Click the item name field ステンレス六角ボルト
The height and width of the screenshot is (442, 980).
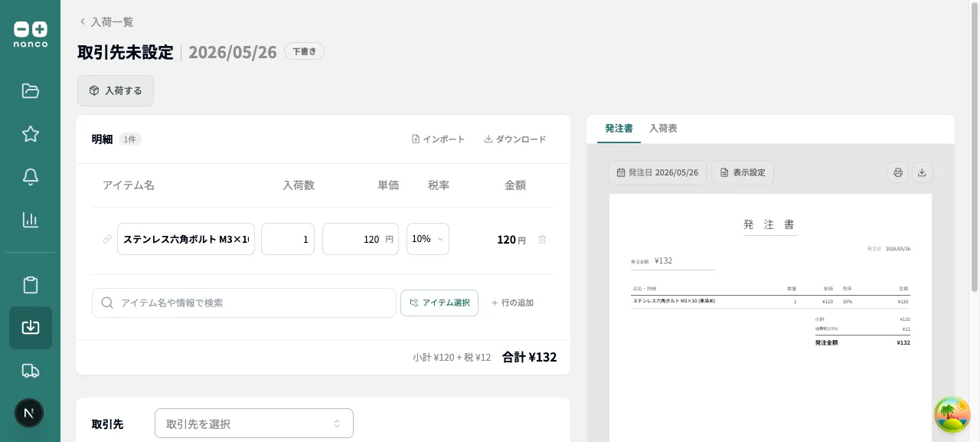pos(186,239)
